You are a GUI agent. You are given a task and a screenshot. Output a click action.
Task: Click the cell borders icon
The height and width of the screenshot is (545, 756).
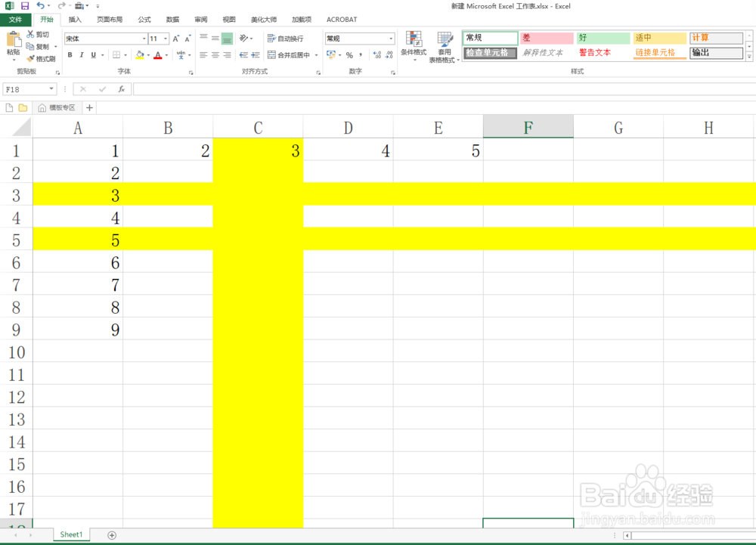pyautogui.click(x=116, y=55)
